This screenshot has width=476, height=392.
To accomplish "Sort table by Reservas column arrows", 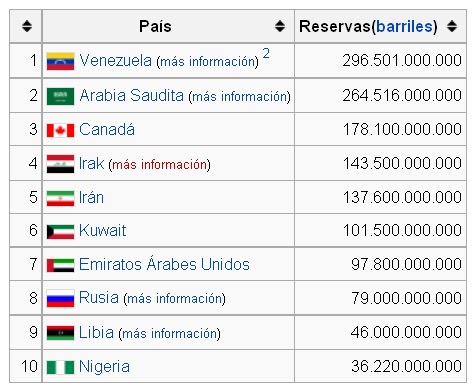I will pyautogui.click(x=452, y=26).
